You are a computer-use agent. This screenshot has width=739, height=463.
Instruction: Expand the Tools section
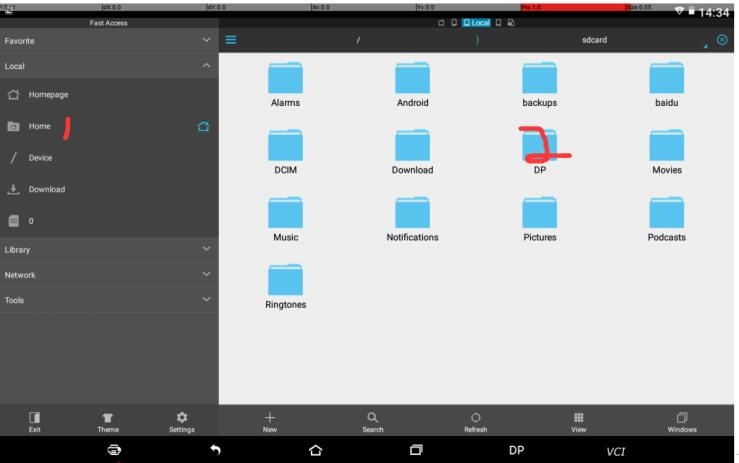coord(108,300)
